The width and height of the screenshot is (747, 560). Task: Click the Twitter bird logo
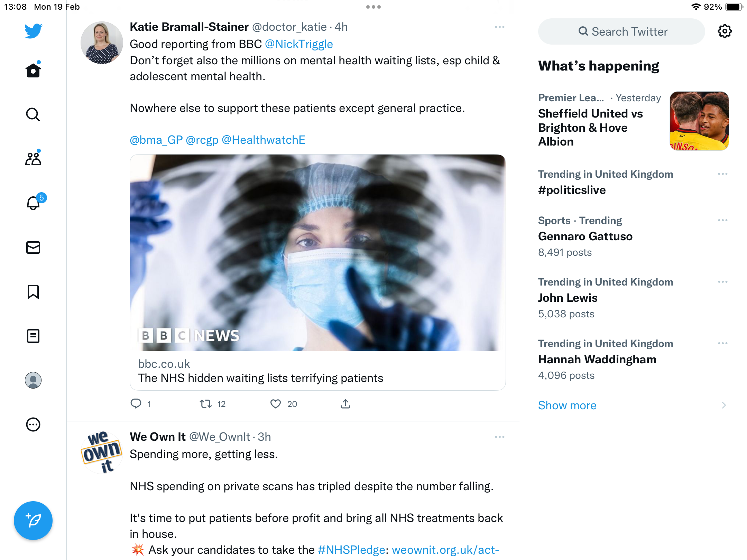coord(33,31)
